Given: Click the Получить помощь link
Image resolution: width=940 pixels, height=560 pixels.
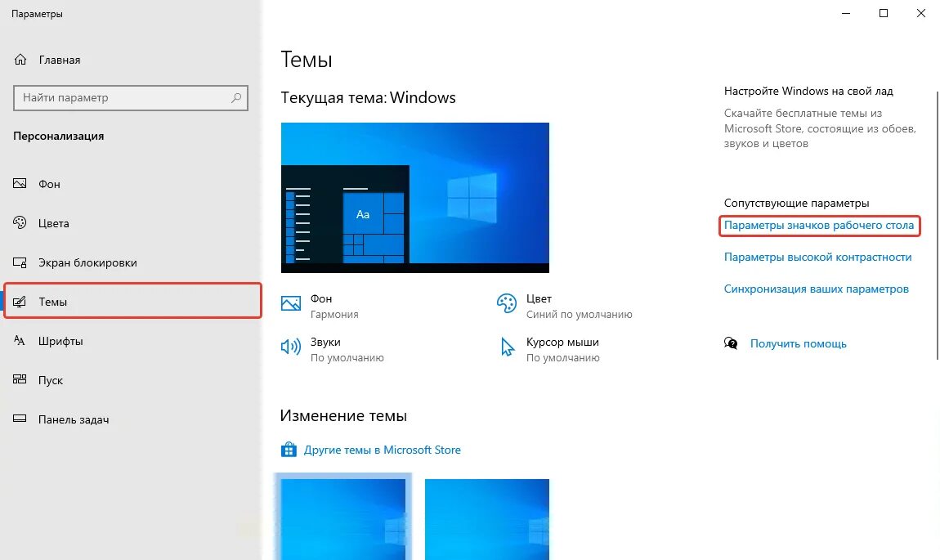Looking at the screenshot, I should tap(799, 343).
